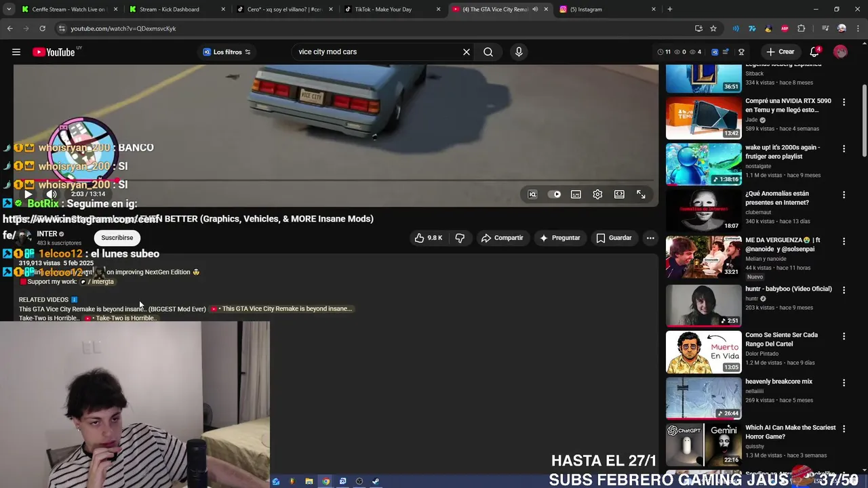
Task: Go back in the browser
Action: coord(9,28)
